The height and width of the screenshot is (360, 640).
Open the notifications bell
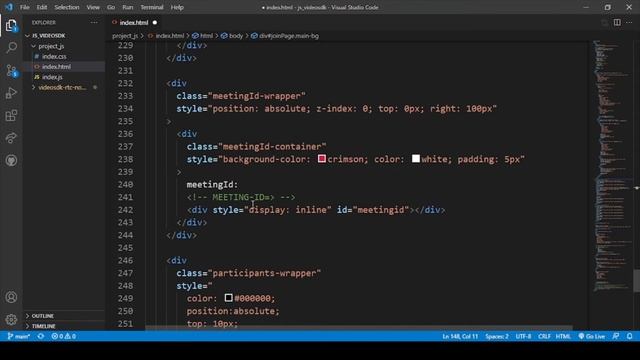point(629,336)
